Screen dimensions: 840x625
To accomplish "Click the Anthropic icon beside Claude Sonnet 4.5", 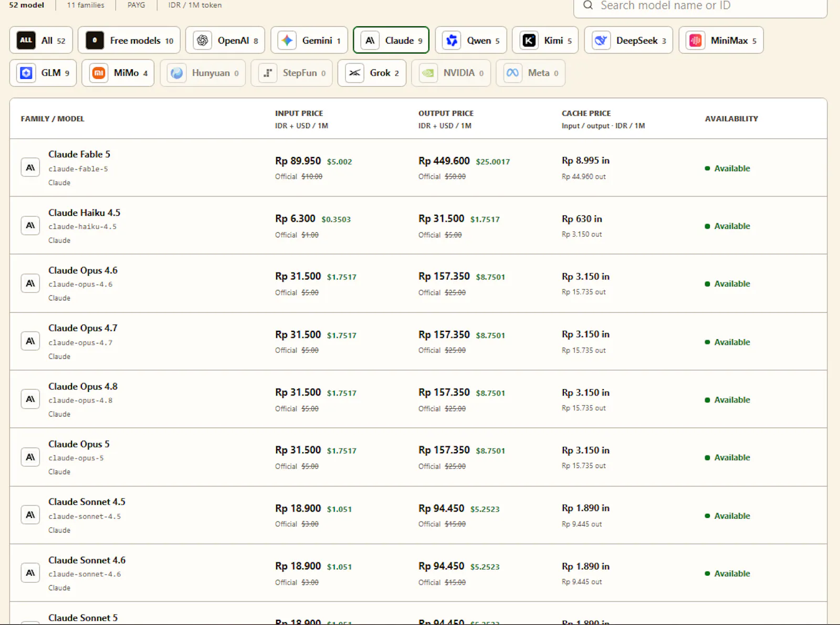I will point(30,515).
